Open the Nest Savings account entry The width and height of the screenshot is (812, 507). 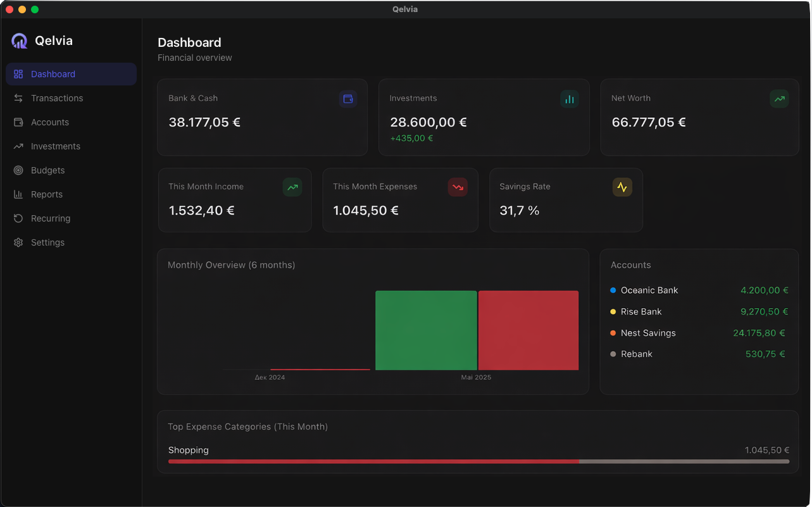pyautogui.click(x=648, y=332)
